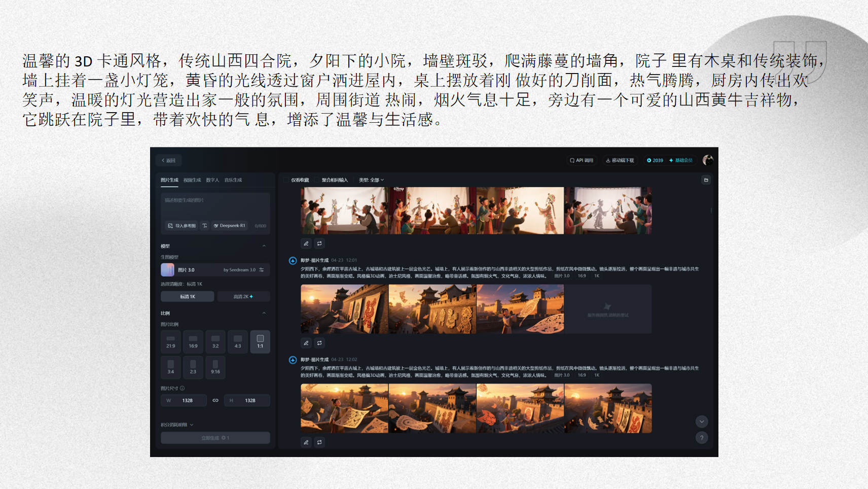Screen dimensions: 868x489
Task: Switch to the 图片生成 tab
Action: (x=169, y=180)
